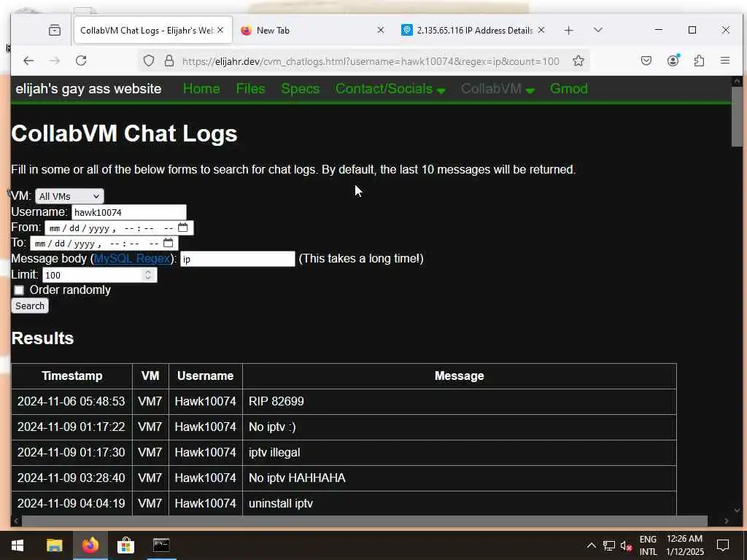Image resolution: width=747 pixels, height=560 pixels.
Task: Expand the CollabVM dropdown menu
Action: coord(498,88)
